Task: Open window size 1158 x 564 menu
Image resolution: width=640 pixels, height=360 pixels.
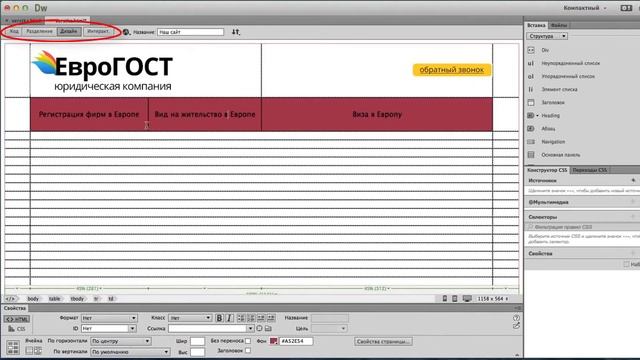Action: pos(493,299)
